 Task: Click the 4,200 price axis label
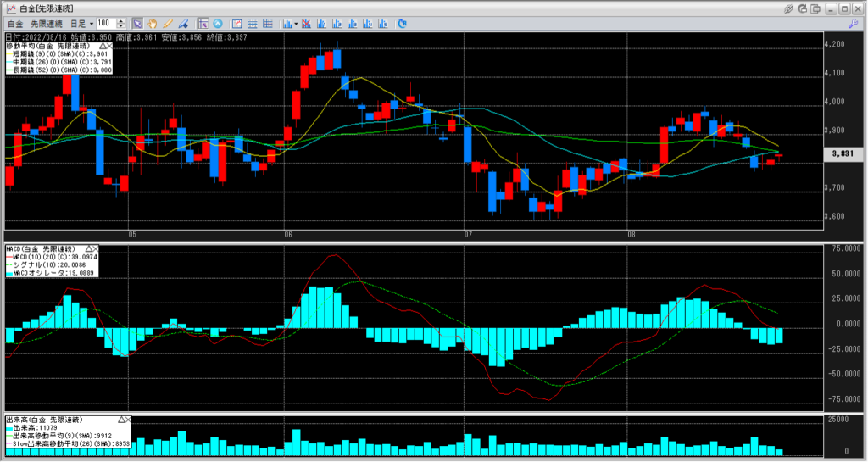coord(835,44)
